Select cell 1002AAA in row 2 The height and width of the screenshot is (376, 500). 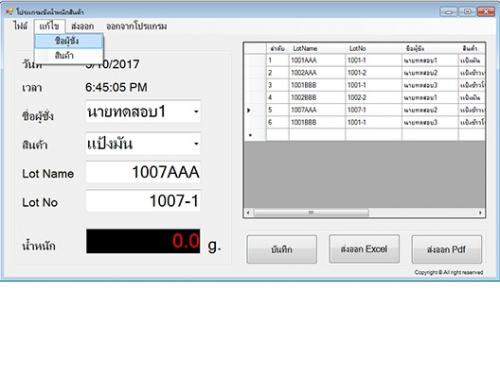click(317, 73)
